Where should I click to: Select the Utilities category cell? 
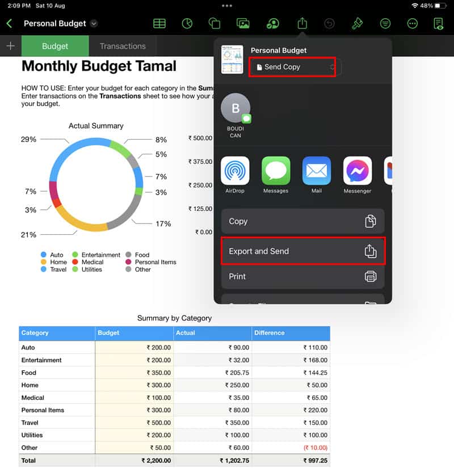(x=57, y=435)
